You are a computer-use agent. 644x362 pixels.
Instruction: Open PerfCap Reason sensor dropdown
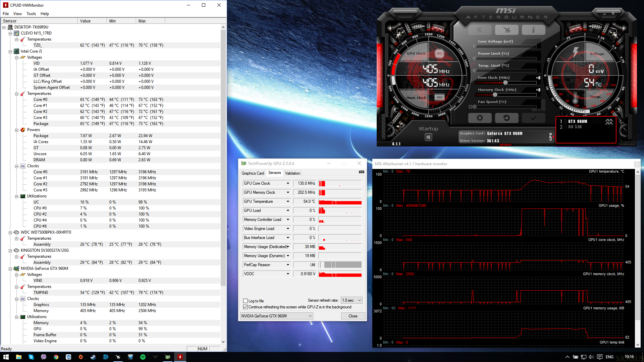point(288,265)
